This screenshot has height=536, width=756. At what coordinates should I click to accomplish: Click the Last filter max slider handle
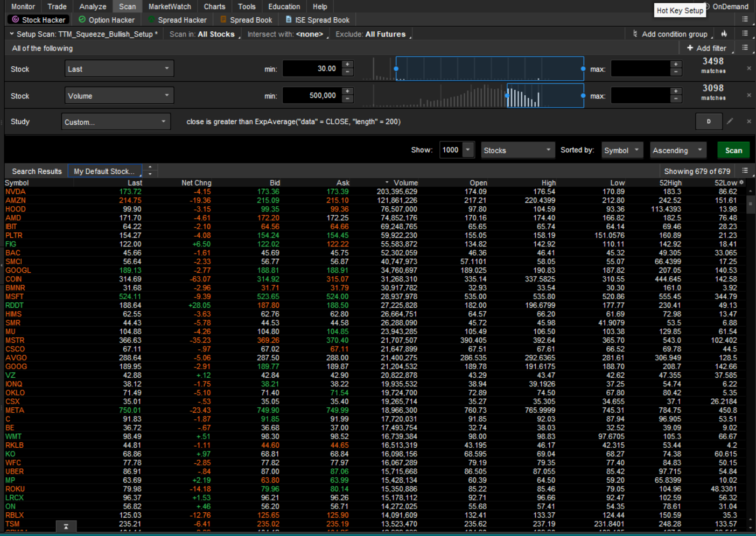pyautogui.click(x=583, y=69)
